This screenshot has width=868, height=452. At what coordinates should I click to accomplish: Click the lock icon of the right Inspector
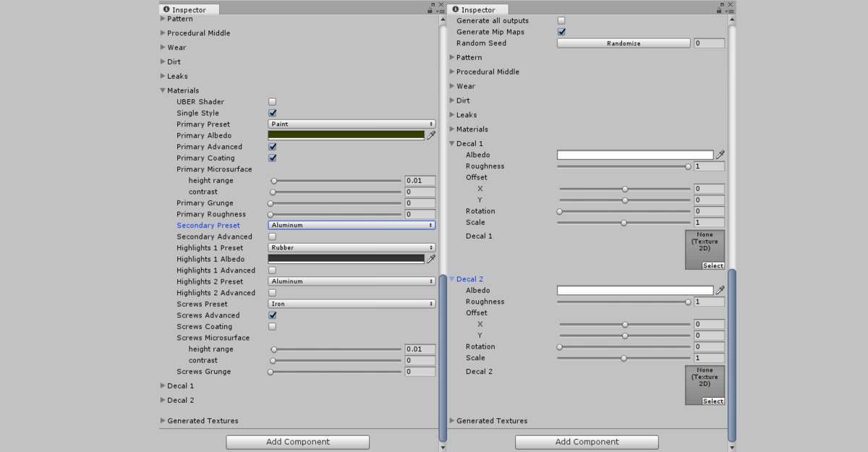tap(720, 10)
